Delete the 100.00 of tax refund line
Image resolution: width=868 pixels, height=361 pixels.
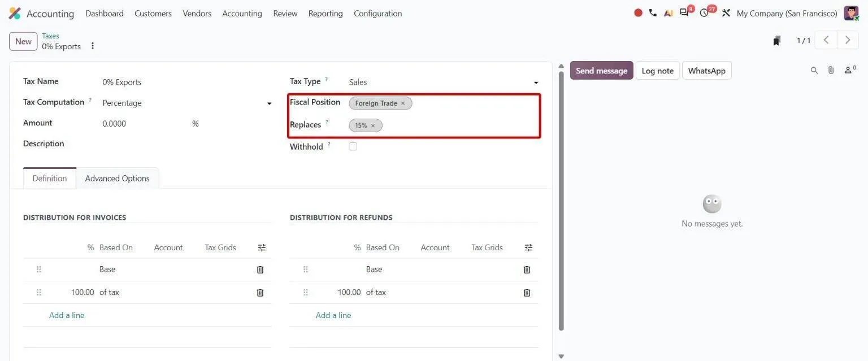click(527, 293)
